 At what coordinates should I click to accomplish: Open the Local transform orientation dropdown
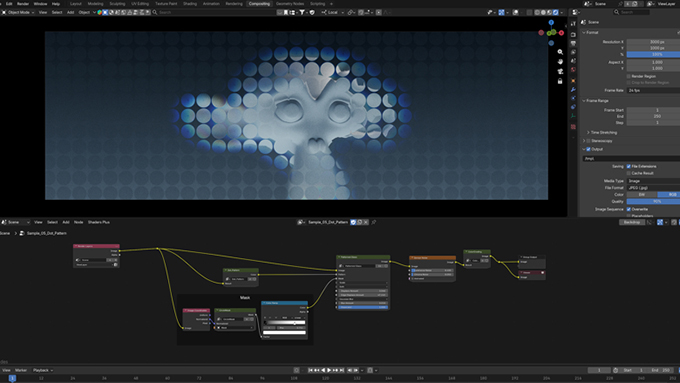pos(333,13)
